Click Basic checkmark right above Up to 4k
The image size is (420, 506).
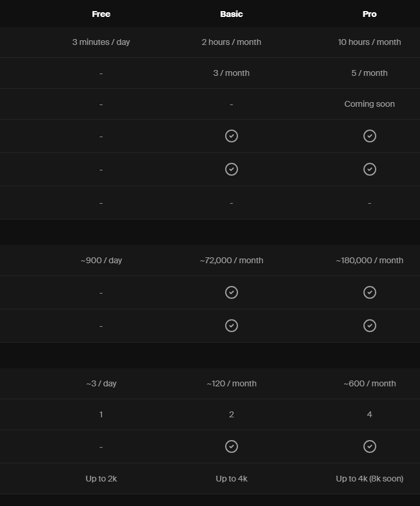[x=231, y=446]
